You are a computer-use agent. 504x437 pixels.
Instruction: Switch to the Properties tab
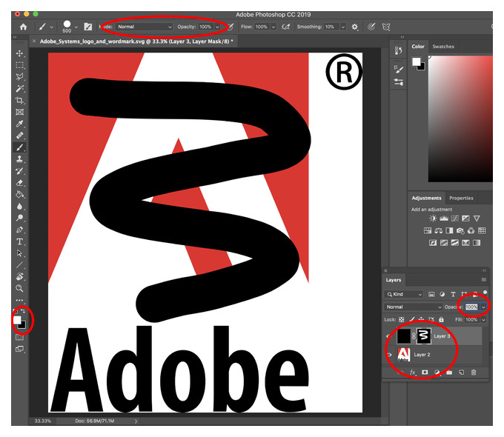[461, 199]
